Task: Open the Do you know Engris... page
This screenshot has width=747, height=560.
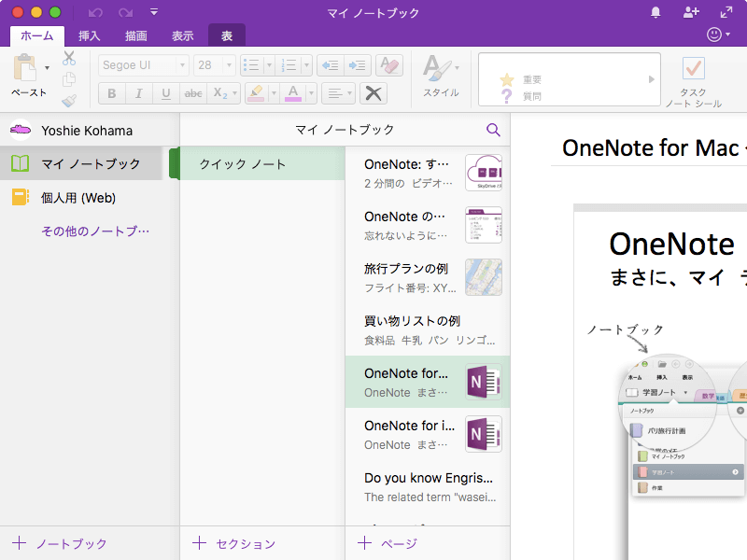Action: tap(428, 486)
